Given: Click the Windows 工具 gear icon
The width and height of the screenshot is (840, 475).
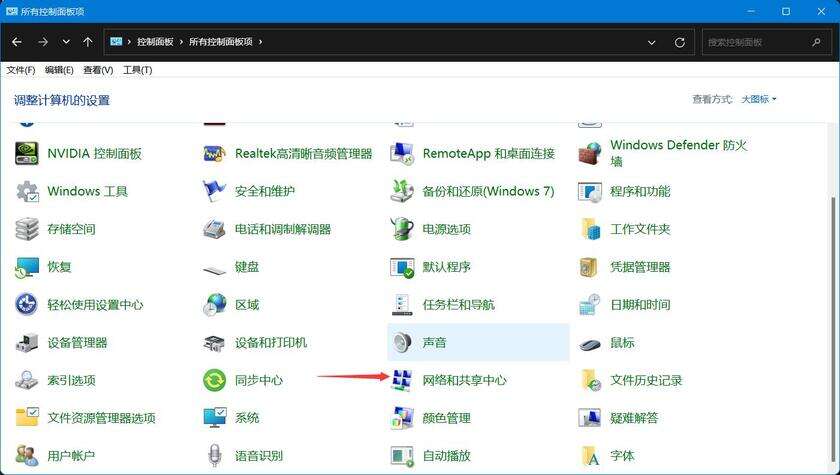Looking at the screenshot, I should click(x=26, y=191).
